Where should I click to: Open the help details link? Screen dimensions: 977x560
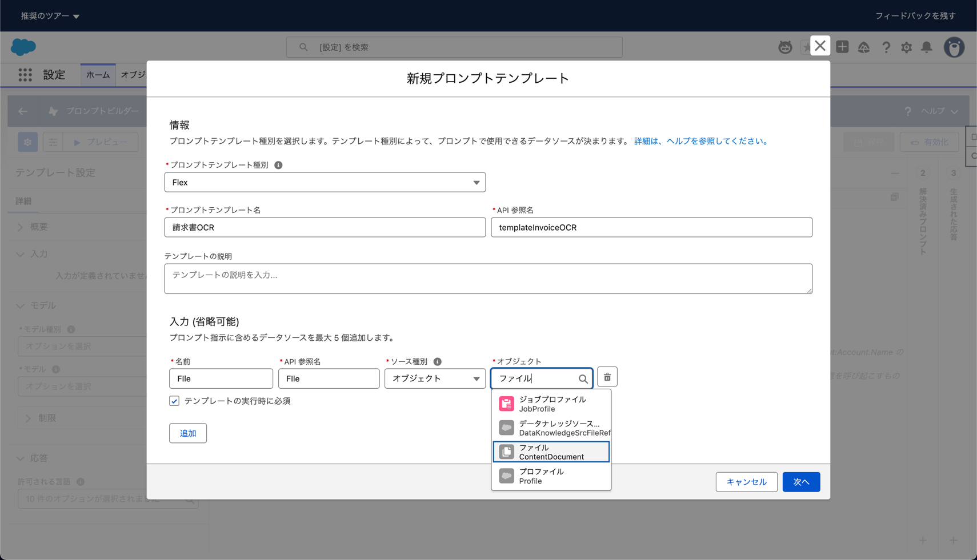[702, 141]
